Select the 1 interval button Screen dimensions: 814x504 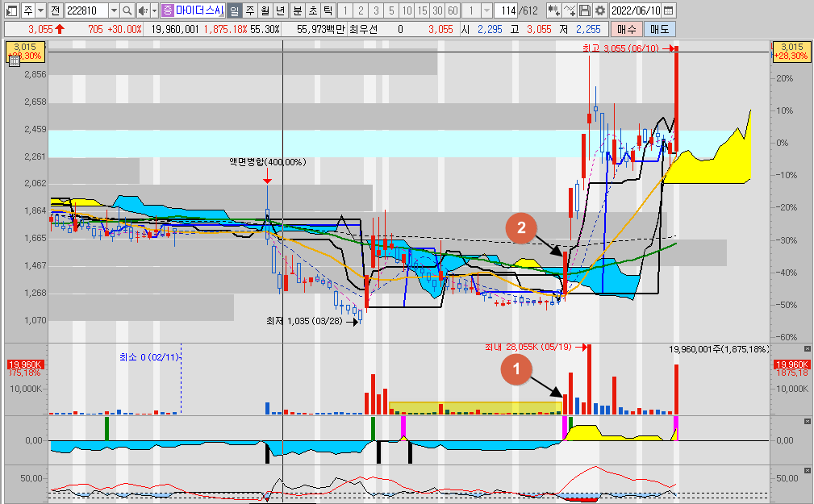click(x=345, y=10)
